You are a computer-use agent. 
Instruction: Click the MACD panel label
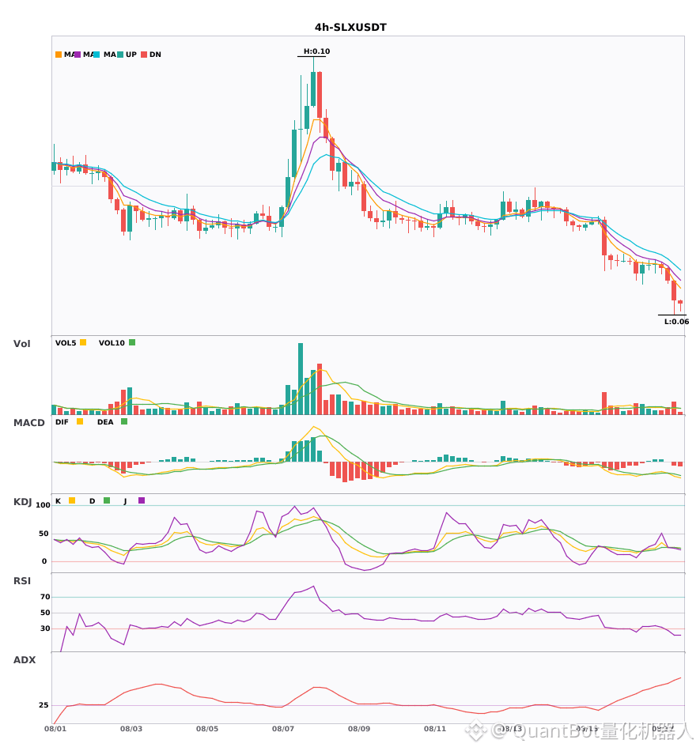28,422
